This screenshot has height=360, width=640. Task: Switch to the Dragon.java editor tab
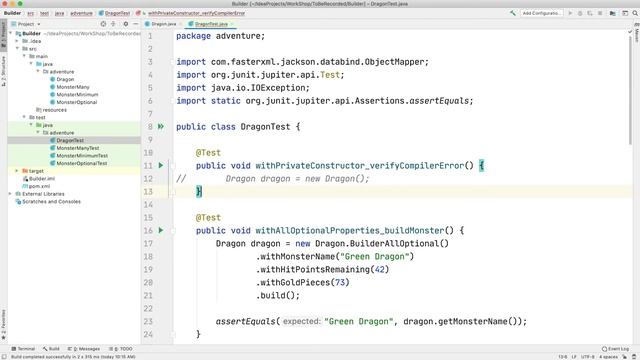(x=163, y=24)
